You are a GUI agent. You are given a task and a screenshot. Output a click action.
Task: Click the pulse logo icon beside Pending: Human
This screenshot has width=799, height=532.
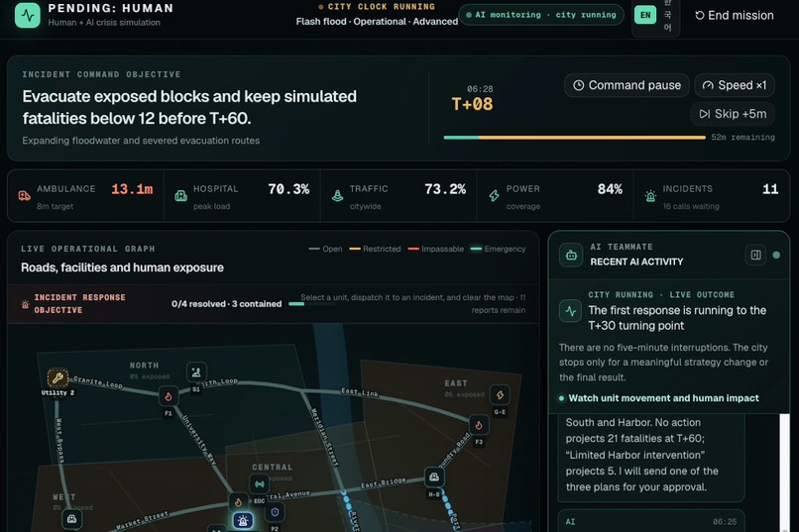pyautogui.click(x=28, y=15)
